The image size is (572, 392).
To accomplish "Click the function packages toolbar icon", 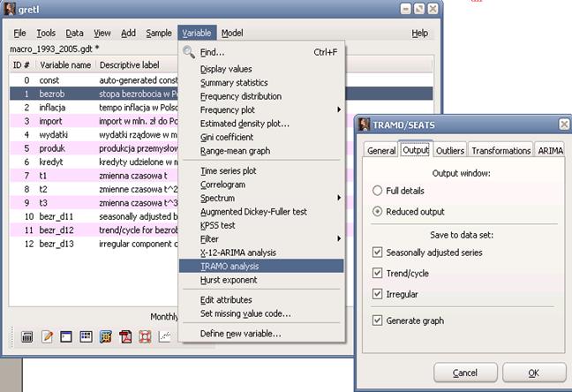I will point(106,336).
